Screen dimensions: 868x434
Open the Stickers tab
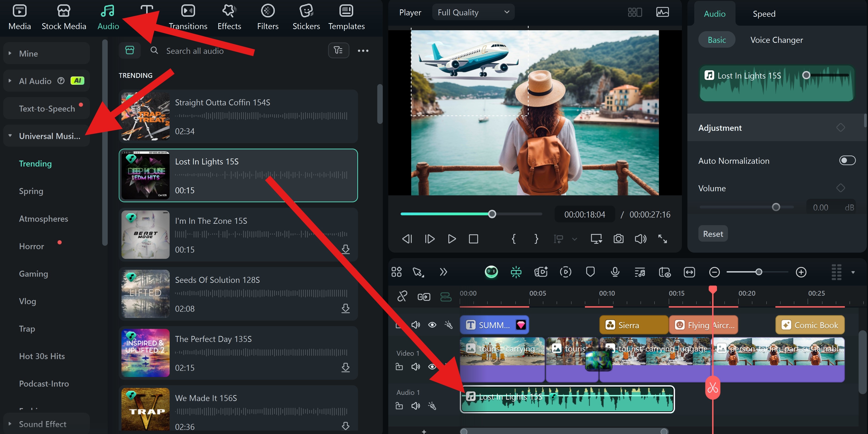coord(306,17)
